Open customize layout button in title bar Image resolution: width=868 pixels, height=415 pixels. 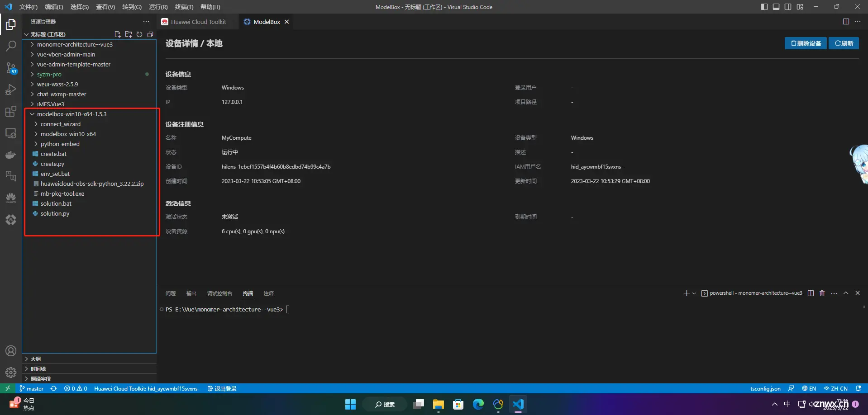(x=800, y=7)
